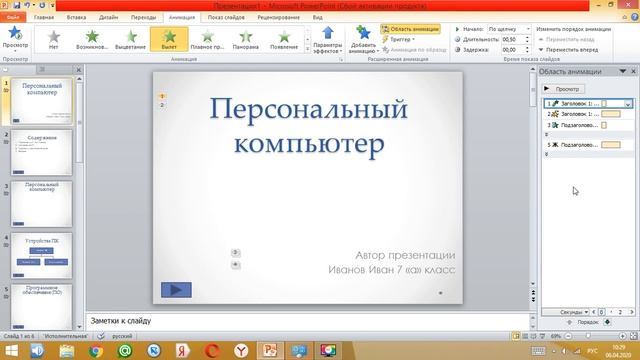Open Google Chrome from the taskbar
640x360 pixels.
coord(96,351)
